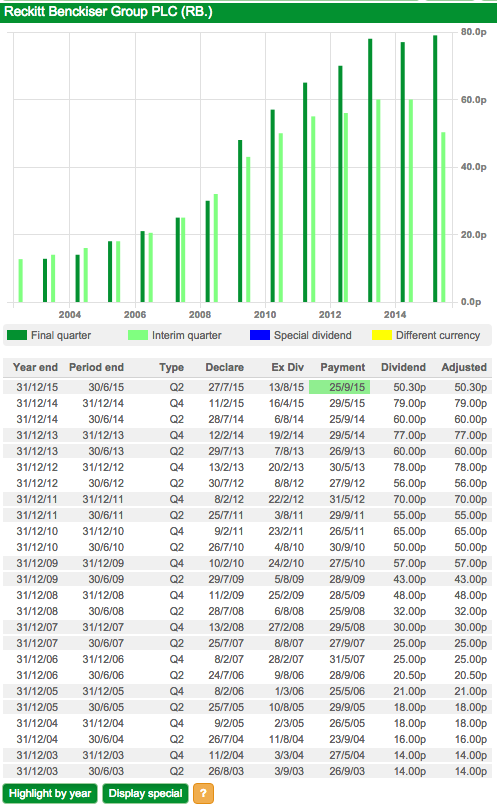Click the Declare column header
The width and height of the screenshot is (497, 805).
[x=224, y=367]
